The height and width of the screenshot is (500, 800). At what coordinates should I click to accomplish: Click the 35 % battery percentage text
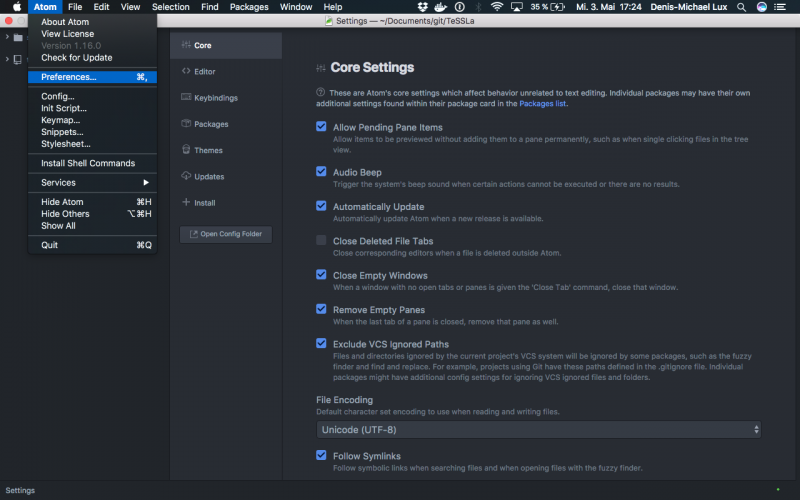click(539, 7)
